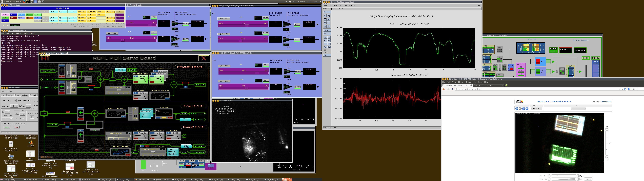Click the up arrow icon in Grace toolbar
The width and height of the screenshot is (644, 181).
point(329,26)
